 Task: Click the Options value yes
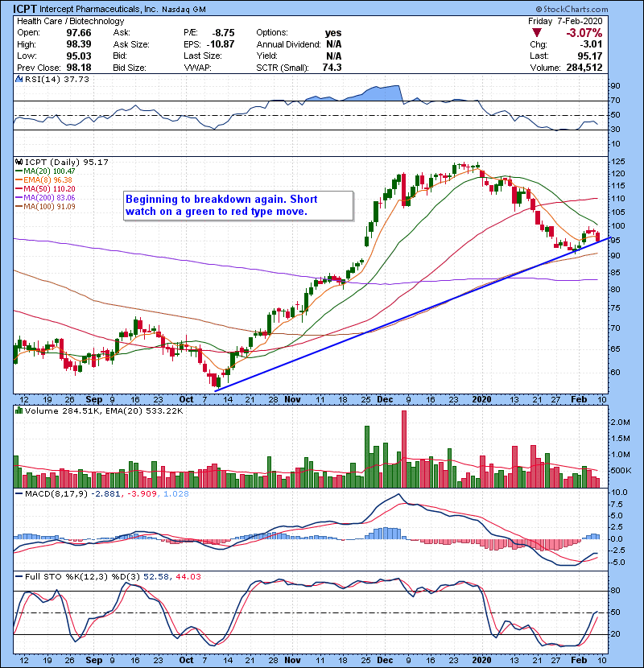click(333, 33)
